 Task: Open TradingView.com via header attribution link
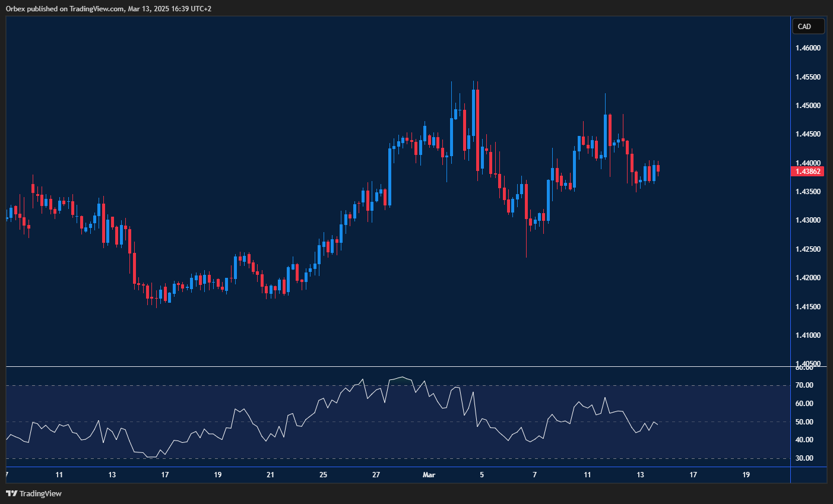pyautogui.click(x=96, y=8)
